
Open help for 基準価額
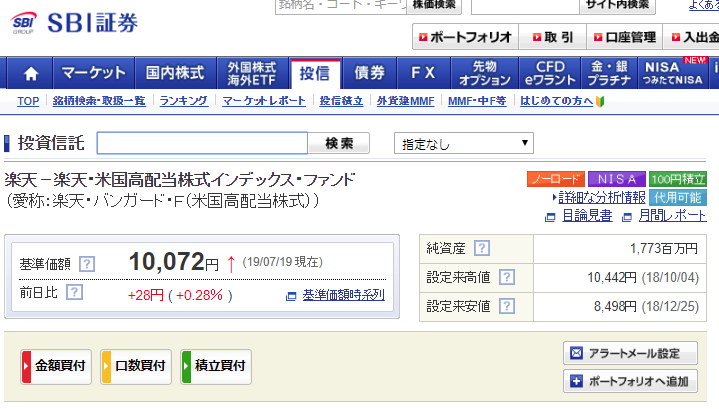coord(87,264)
